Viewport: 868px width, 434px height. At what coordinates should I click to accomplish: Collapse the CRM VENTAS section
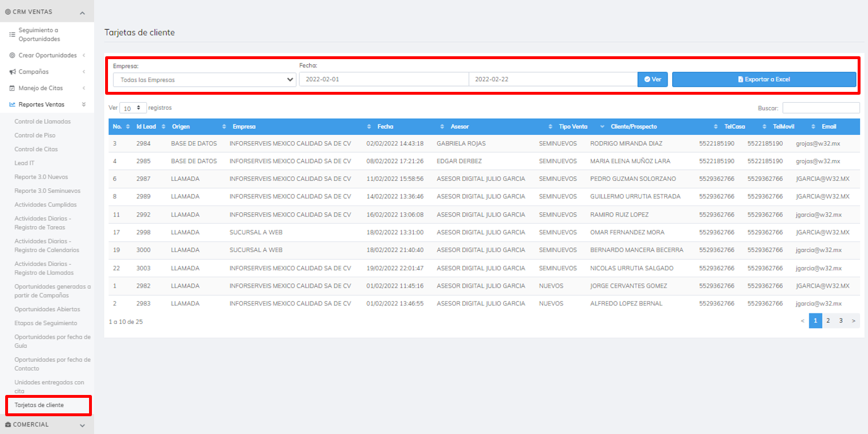(x=82, y=13)
